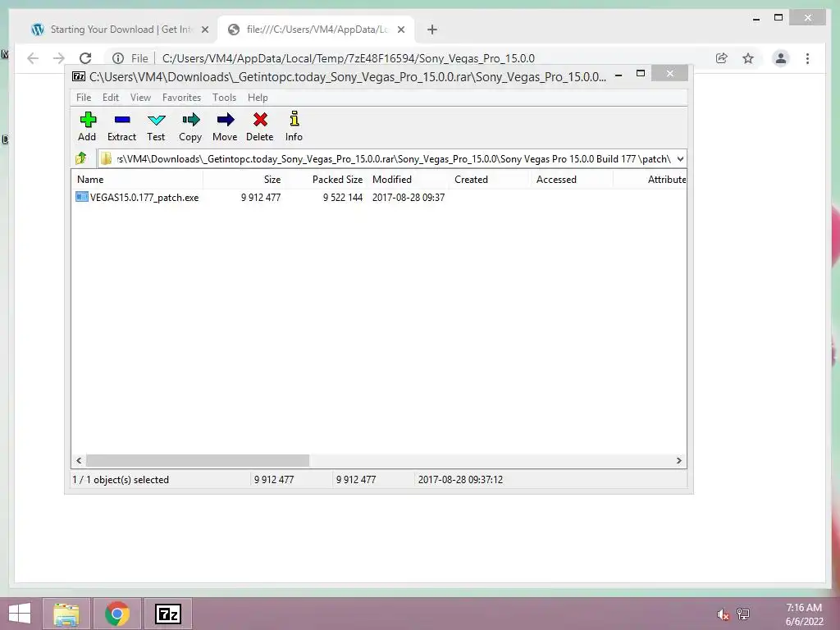
Task: Click the red Delete toolbar icon
Action: coord(260,120)
